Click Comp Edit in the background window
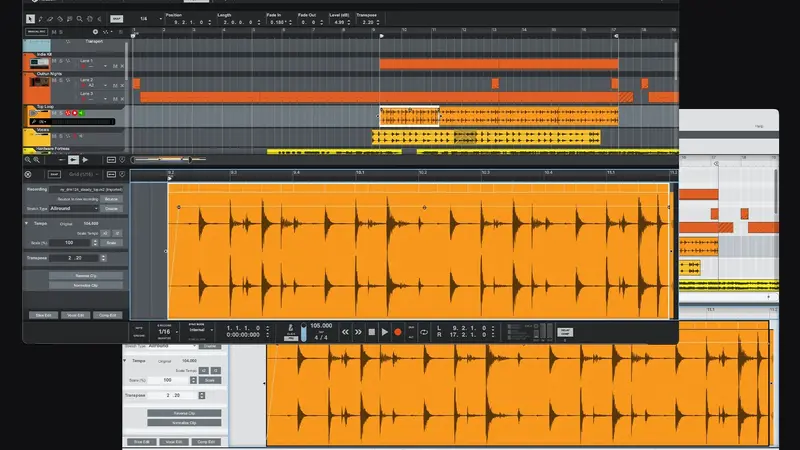The width and height of the screenshot is (800, 450). click(x=206, y=442)
